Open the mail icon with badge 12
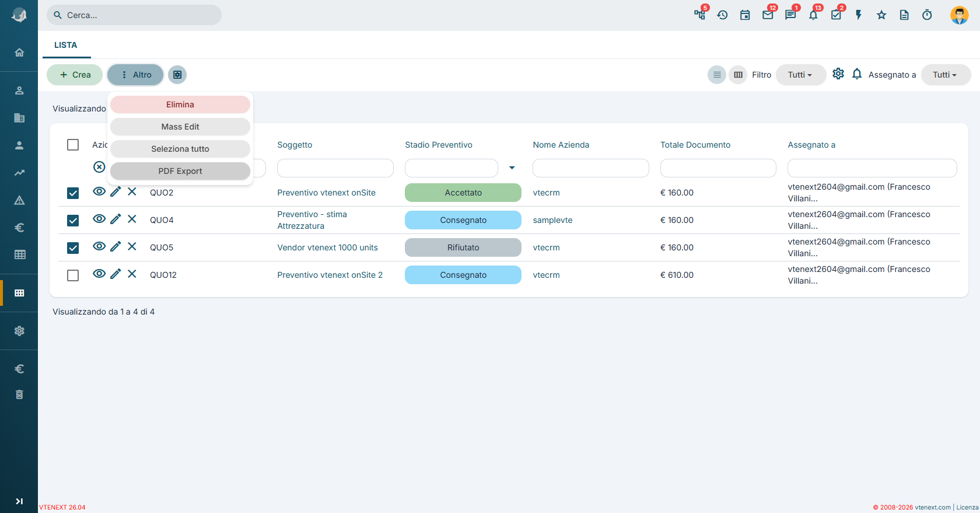The image size is (980, 513). click(x=768, y=15)
